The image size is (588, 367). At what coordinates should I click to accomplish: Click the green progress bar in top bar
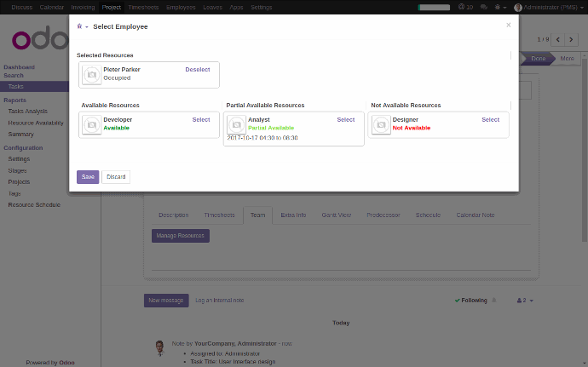[434, 7]
